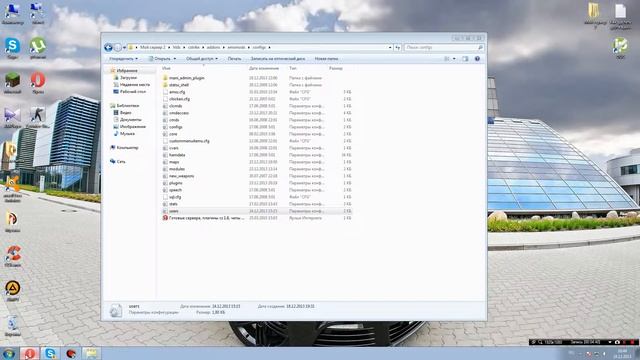Open Opera from the taskbar
This screenshot has height=360, width=640.
click(29, 353)
